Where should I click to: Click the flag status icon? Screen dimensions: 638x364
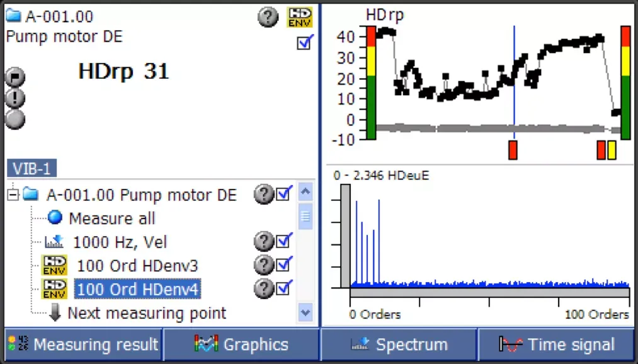tap(15, 77)
